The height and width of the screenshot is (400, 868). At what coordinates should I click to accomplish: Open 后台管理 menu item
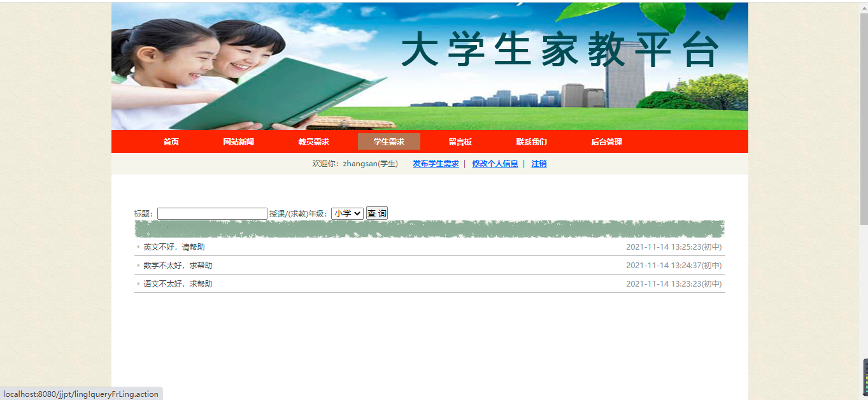607,142
